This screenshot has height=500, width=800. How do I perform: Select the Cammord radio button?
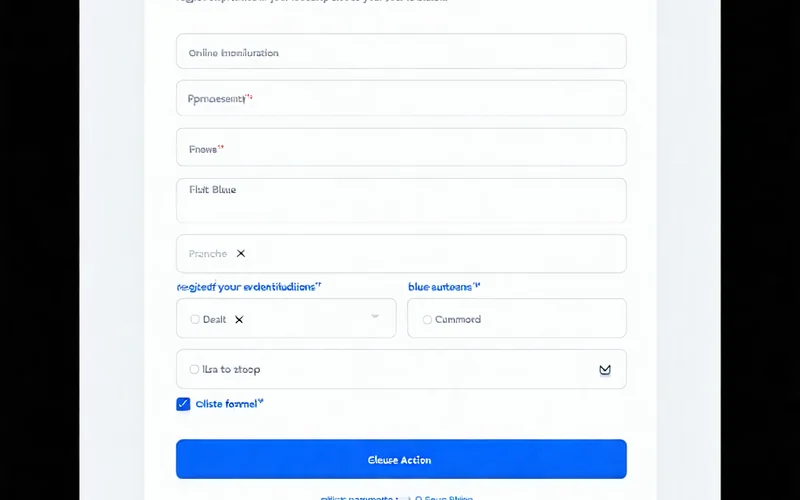(427, 320)
